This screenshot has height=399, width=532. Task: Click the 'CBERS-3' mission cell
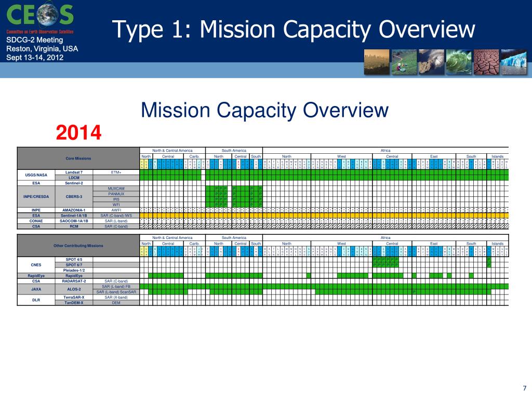click(x=74, y=196)
